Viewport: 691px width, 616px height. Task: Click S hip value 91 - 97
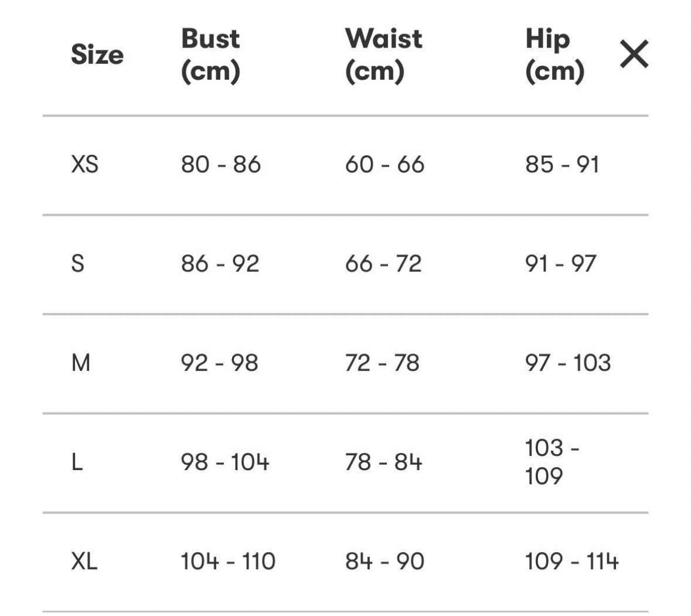[560, 264]
